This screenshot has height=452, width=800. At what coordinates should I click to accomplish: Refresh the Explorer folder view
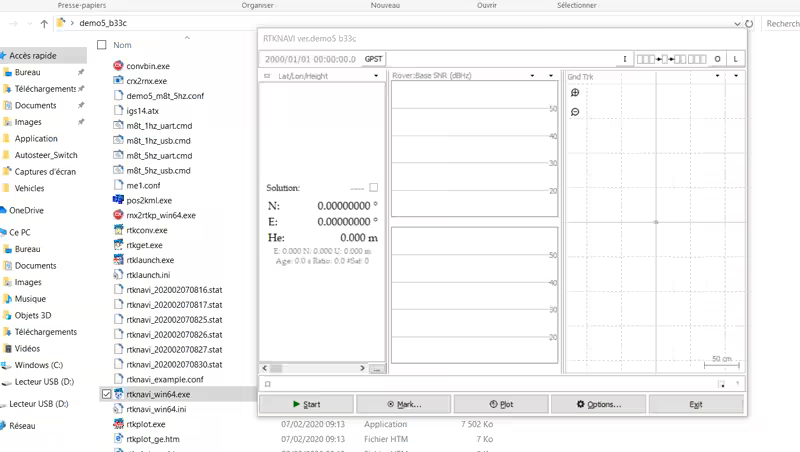pos(749,23)
